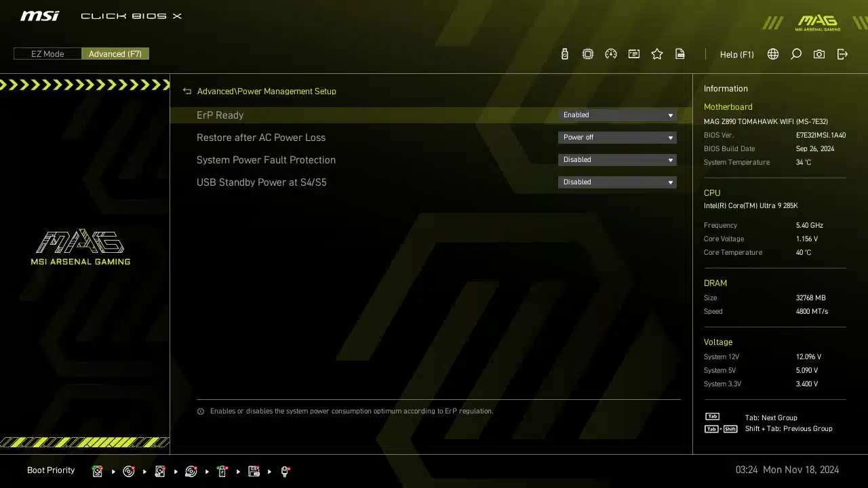The width and height of the screenshot is (868, 488).
Task: Select the Restore after AC Power Loss label
Action: (261, 138)
